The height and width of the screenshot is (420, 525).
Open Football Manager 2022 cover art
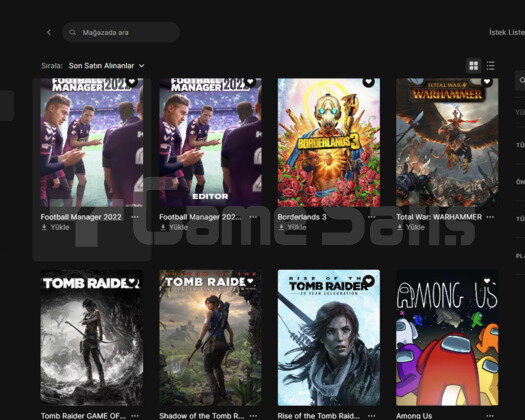pos(92,142)
